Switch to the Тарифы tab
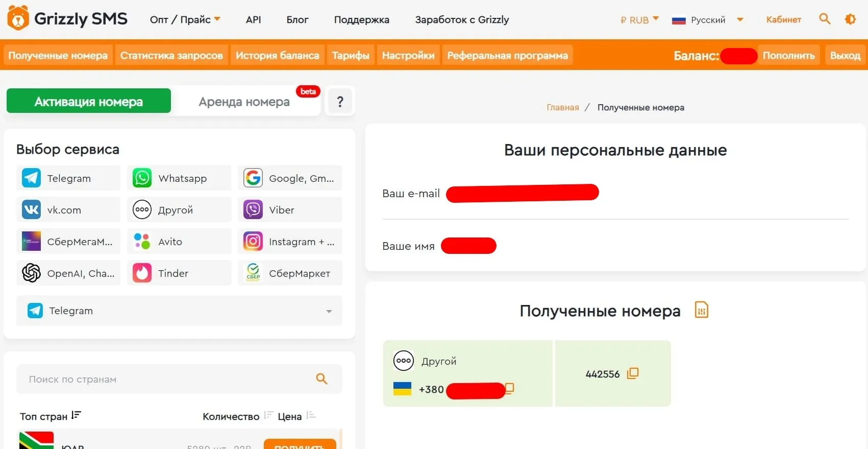868x449 pixels. click(351, 55)
